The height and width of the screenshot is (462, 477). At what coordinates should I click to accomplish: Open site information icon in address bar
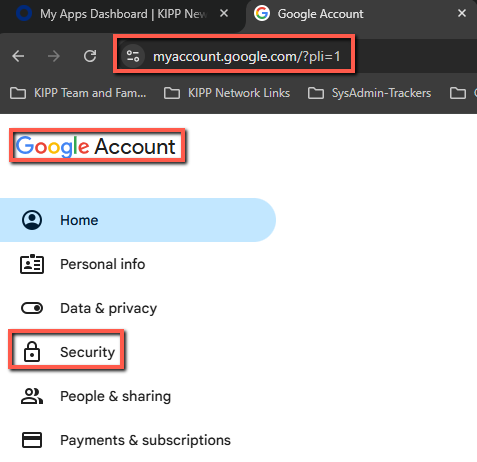(133, 56)
